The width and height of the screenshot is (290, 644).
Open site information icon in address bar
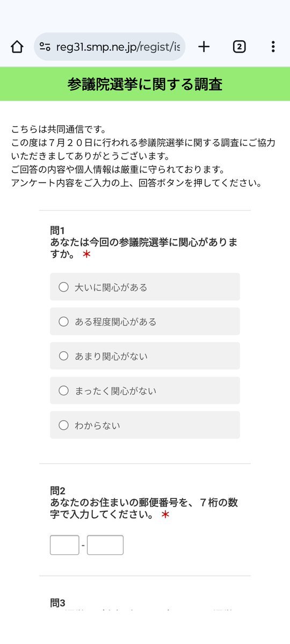coord(45,47)
